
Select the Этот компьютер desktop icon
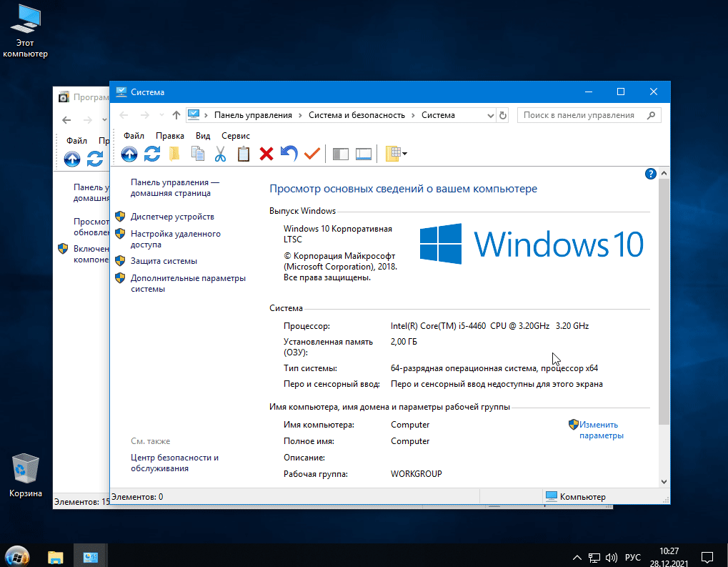pyautogui.click(x=25, y=31)
